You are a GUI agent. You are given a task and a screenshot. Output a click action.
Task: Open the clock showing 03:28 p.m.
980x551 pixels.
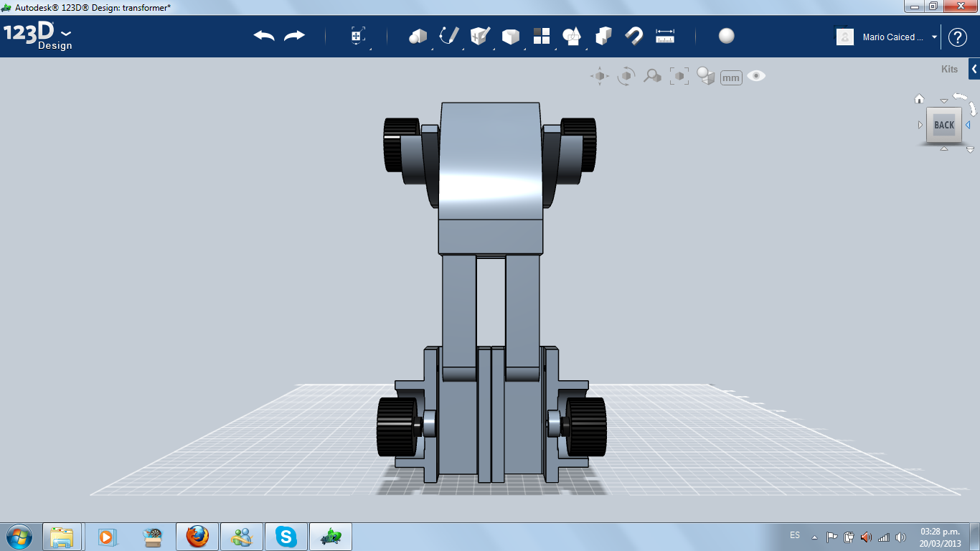point(940,537)
